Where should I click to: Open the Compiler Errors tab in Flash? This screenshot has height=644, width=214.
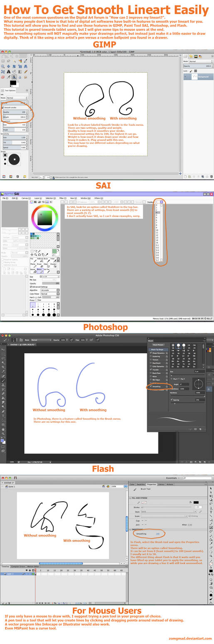pos(18,566)
